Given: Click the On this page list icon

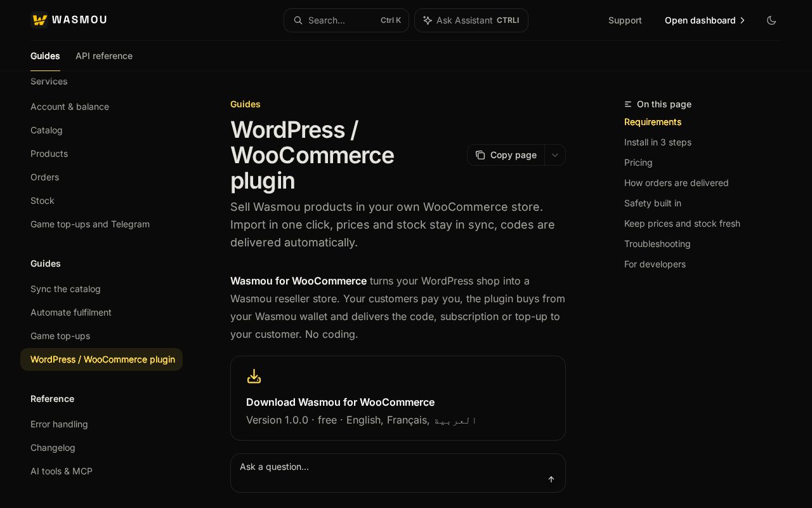Looking at the screenshot, I should pyautogui.click(x=628, y=104).
